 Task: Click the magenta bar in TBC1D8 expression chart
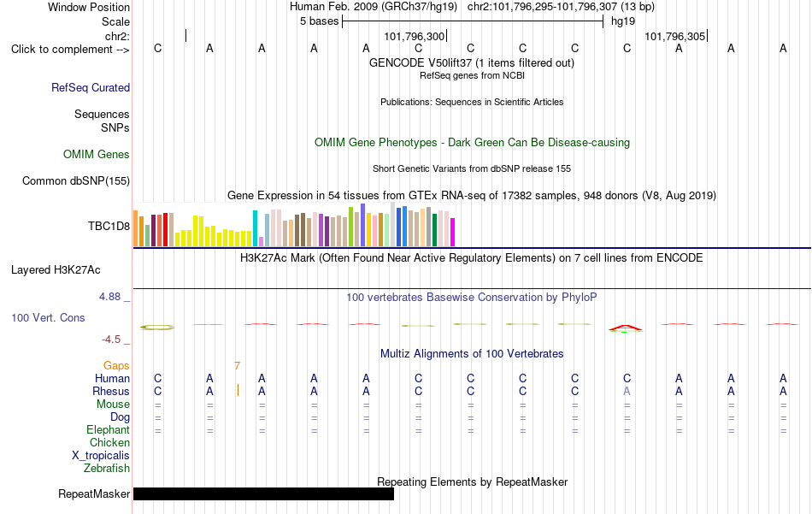click(x=453, y=232)
